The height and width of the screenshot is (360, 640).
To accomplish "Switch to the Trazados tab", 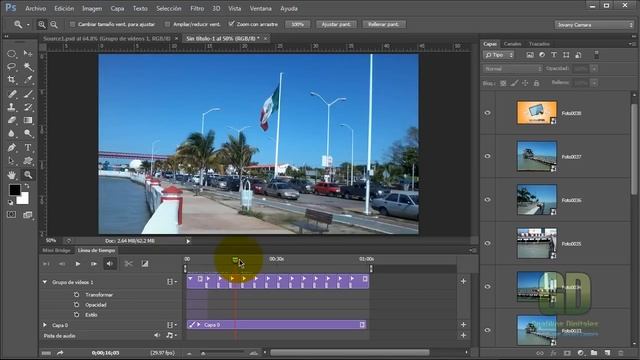I will [539, 44].
